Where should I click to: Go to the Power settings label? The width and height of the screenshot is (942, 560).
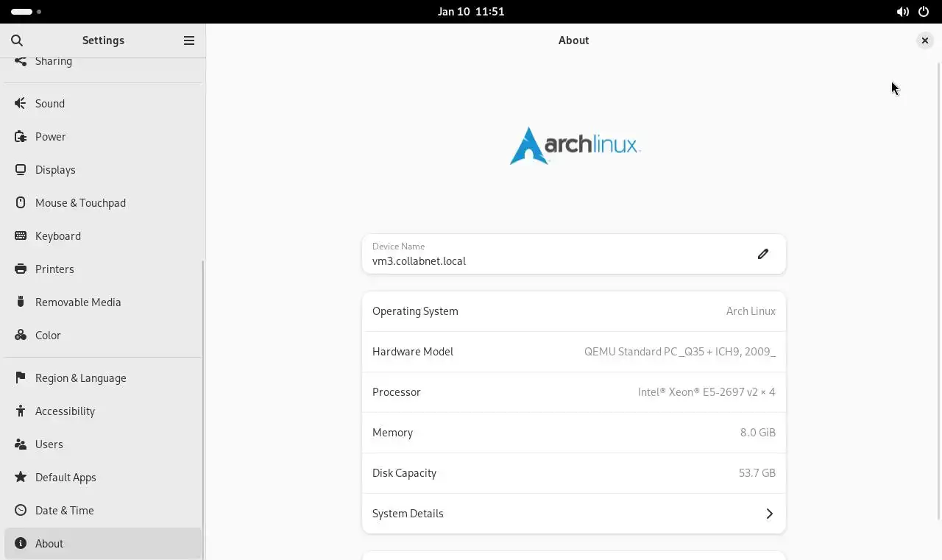51,137
